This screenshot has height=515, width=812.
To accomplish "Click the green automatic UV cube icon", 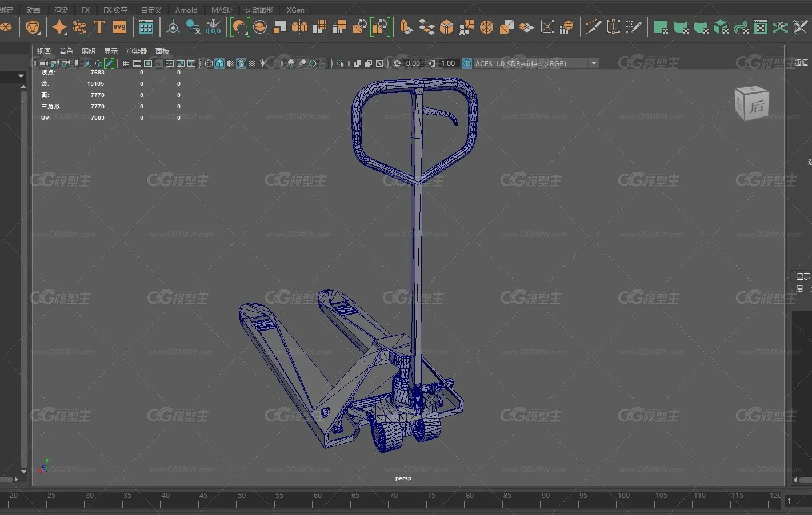I will click(x=721, y=27).
